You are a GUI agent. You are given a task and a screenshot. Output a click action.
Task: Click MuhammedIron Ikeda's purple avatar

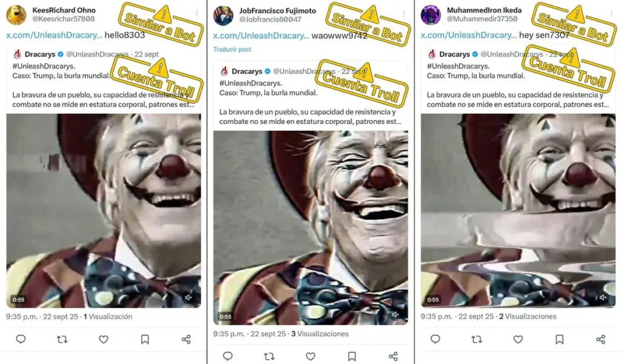click(431, 15)
